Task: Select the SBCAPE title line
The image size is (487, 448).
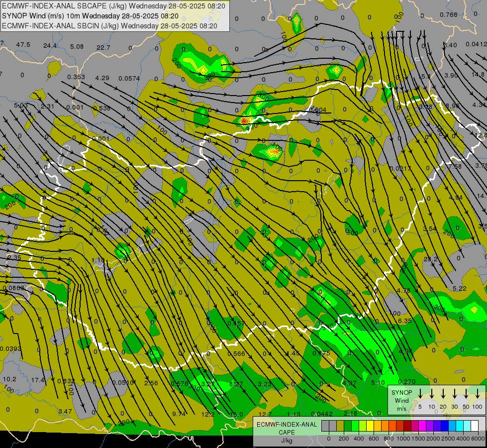Action: (x=115, y=6)
